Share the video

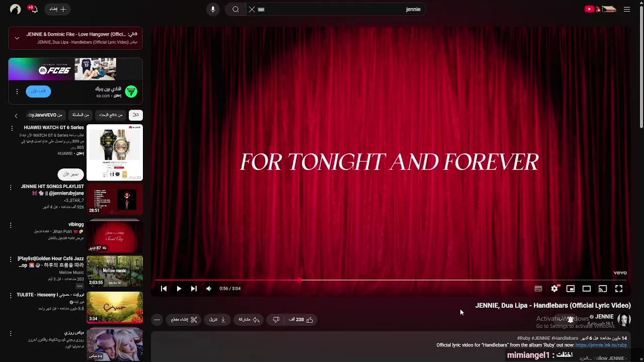coord(249,320)
